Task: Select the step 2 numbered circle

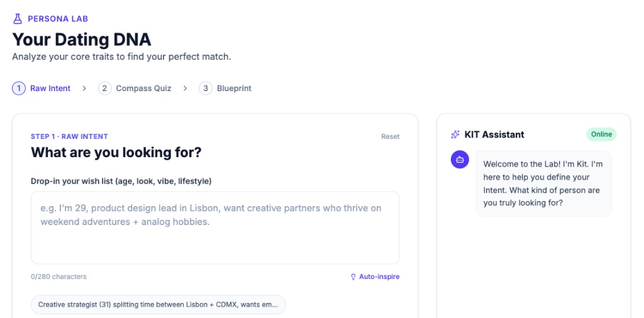Action: click(x=104, y=89)
